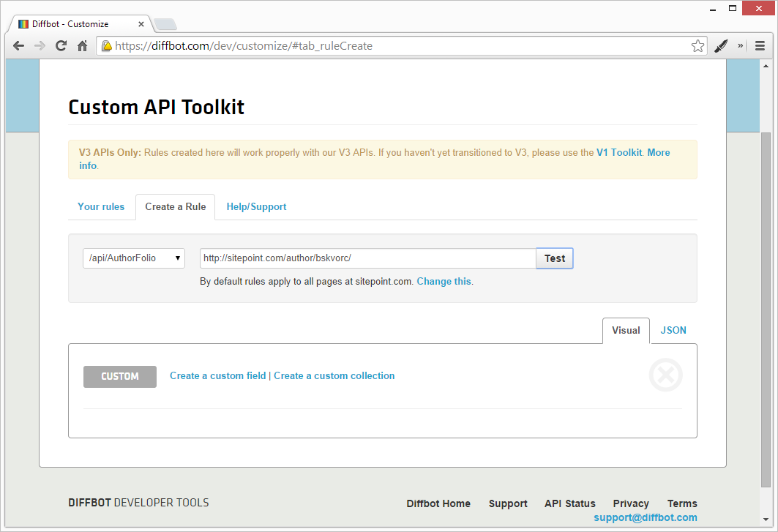Switch to the Your rules tab
Screen dimensions: 778x532
[101, 206]
